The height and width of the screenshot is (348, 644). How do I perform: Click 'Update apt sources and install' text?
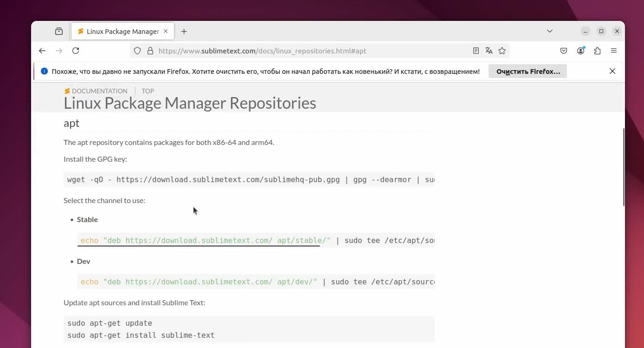[134, 302]
